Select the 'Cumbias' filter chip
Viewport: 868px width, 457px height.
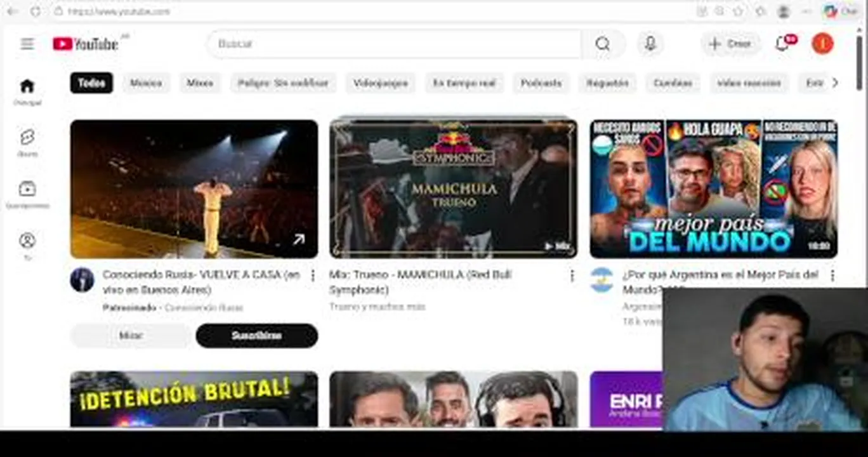(x=673, y=83)
